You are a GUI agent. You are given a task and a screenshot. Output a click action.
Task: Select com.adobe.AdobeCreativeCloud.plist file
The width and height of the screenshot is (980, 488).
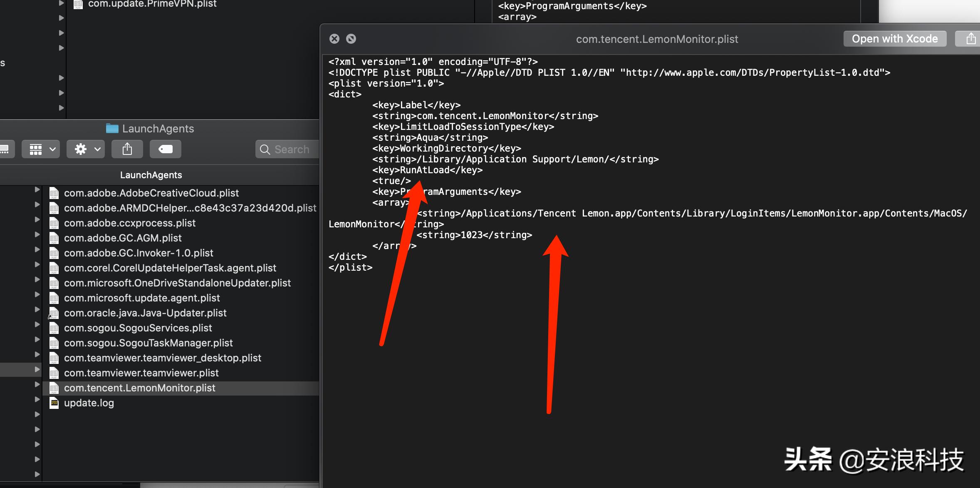151,193
